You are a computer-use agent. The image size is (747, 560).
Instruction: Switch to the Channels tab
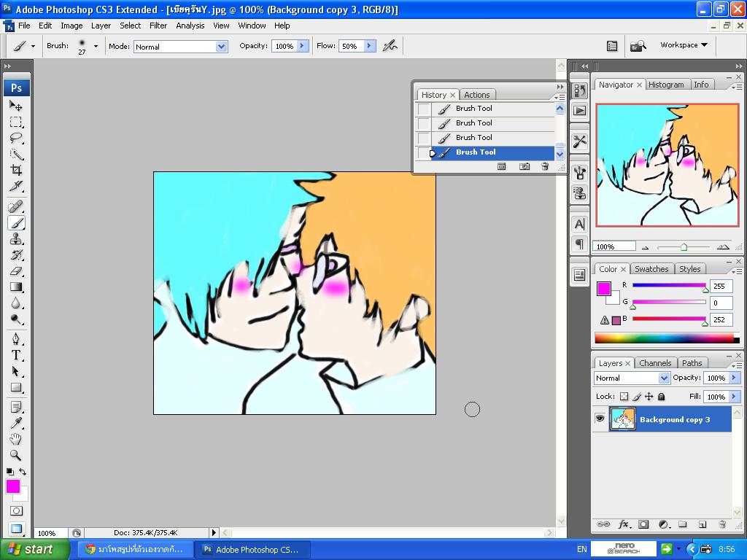click(x=655, y=363)
